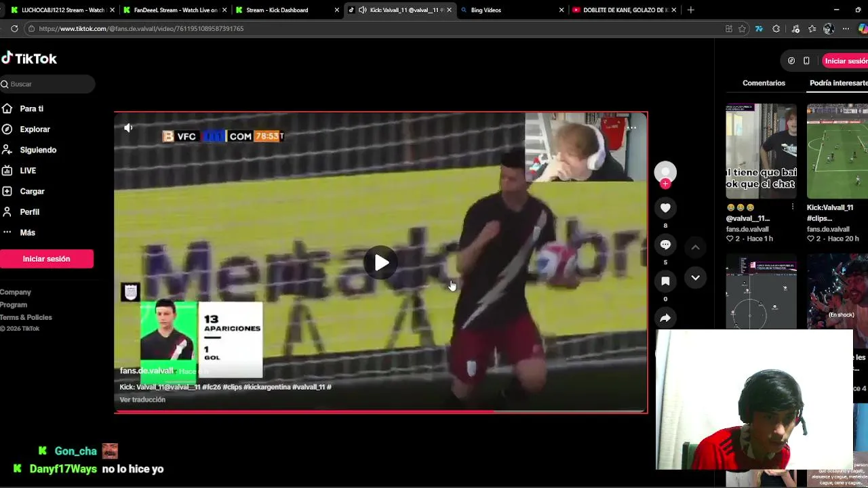868x488 pixels.
Task: Open comments via the speech bubble icon
Action: pos(665,245)
